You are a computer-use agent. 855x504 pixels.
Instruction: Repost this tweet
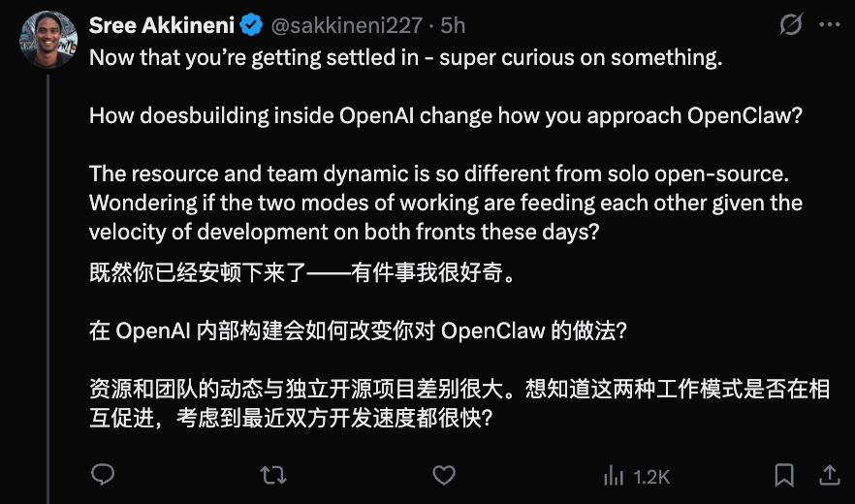click(x=274, y=475)
